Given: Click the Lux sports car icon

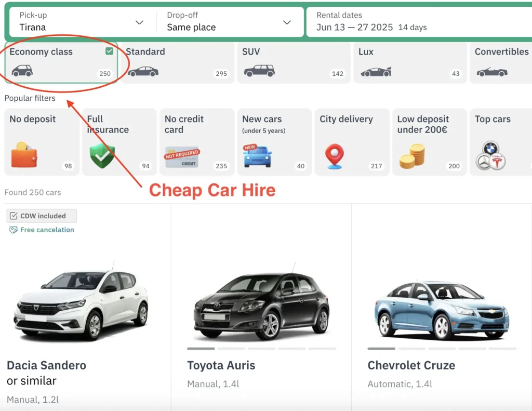Looking at the screenshot, I should coord(376,72).
